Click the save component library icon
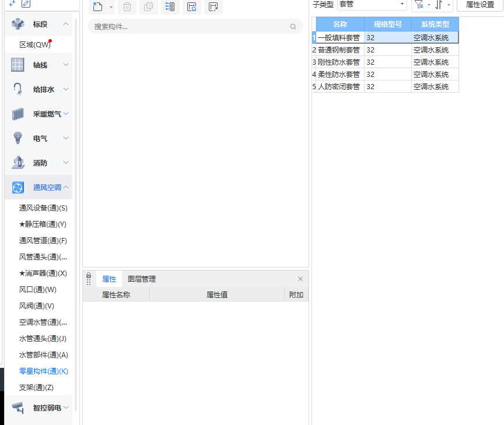Image resolution: width=504 pixels, height=425 pixels. tap(191, 6)
